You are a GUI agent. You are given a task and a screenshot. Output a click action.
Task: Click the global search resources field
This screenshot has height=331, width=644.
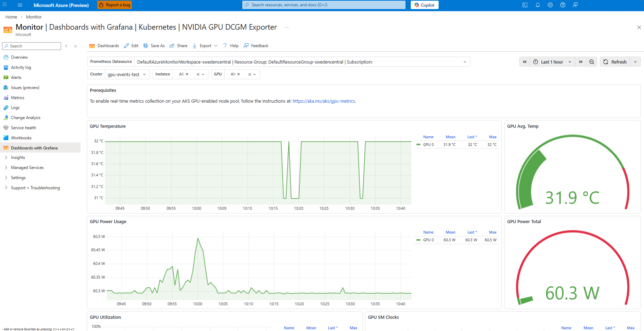[324, 5]
